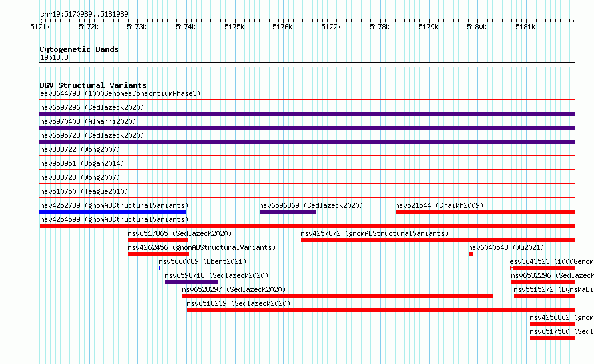Open the nsv6597296 (Sedlazeck2020) variant label
The image size is (594, 364).
click(x=92, y=107)
